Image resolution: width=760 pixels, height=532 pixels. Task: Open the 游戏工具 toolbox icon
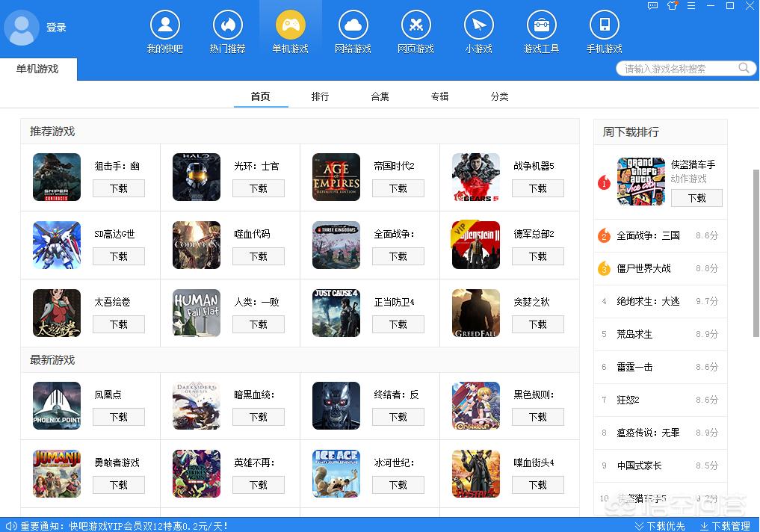point(541,26)
